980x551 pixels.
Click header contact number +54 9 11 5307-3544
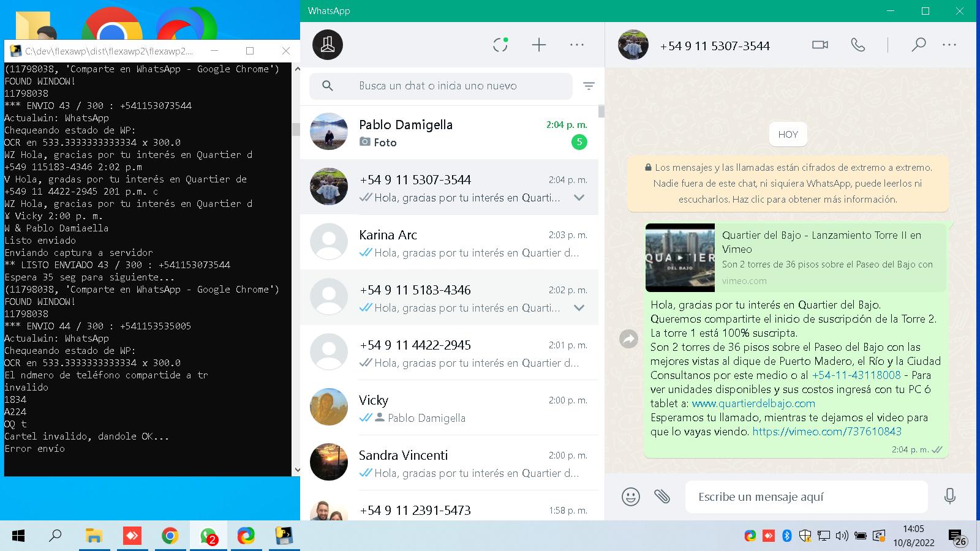pyautogui.click(x=715, y=46)
